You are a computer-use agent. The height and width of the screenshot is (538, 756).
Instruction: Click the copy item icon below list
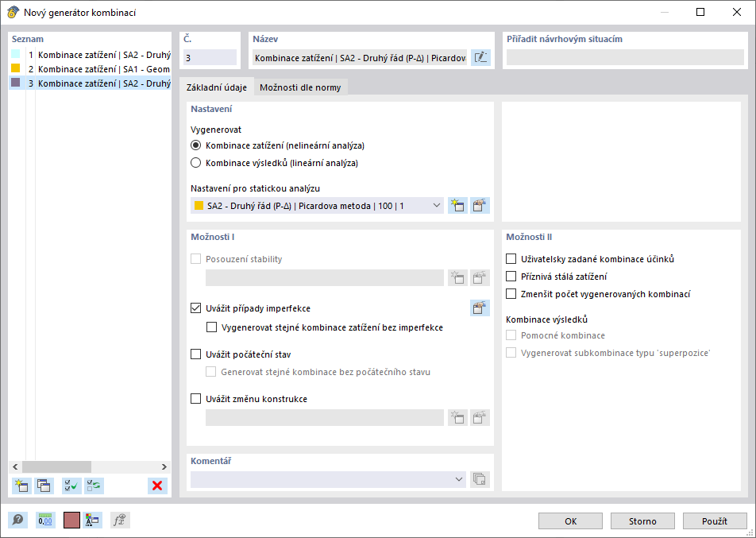44,486
